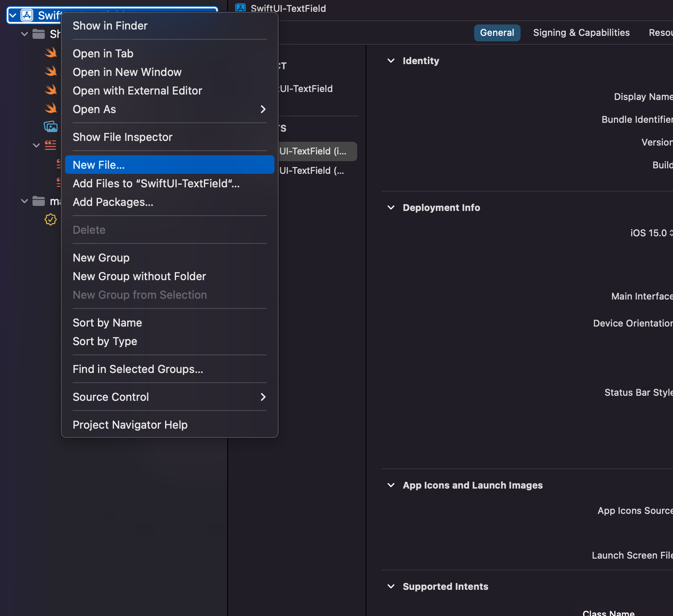Choose Open in New Window
673x616 pixels.
coord(170,72)
